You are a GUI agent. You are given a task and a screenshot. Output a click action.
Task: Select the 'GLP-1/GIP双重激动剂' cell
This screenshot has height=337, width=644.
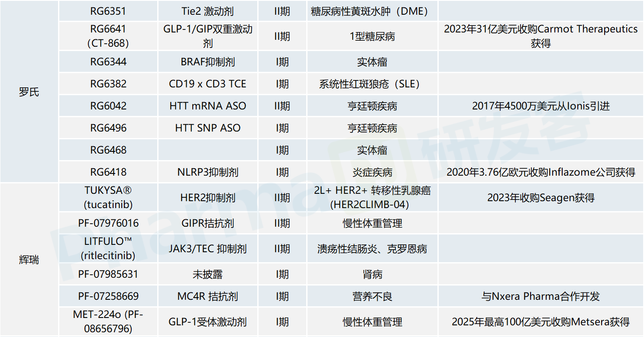[x=208, y=36]
